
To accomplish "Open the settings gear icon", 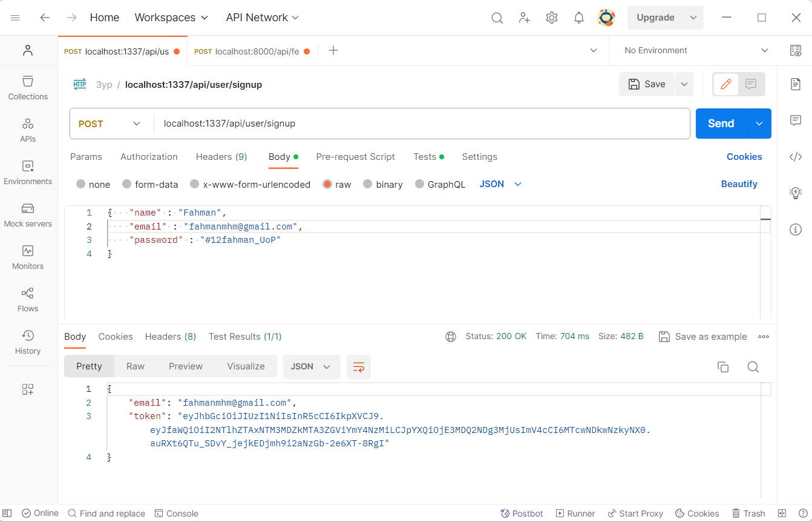I will coord(552,18).
